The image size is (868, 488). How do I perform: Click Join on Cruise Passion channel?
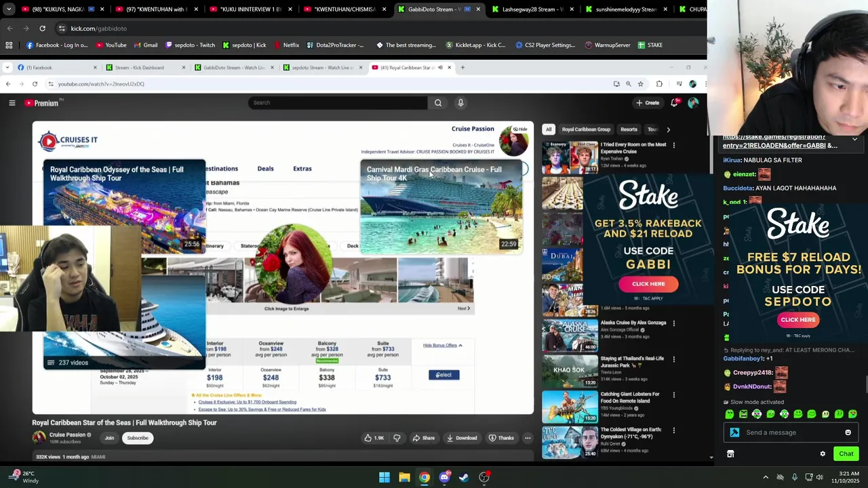tap(109, 438)
